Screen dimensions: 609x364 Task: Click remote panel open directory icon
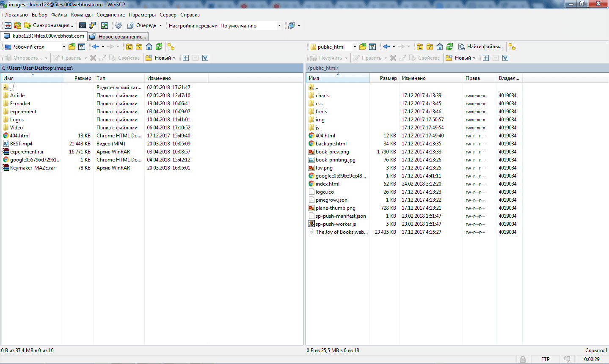(x=363, y=47)
